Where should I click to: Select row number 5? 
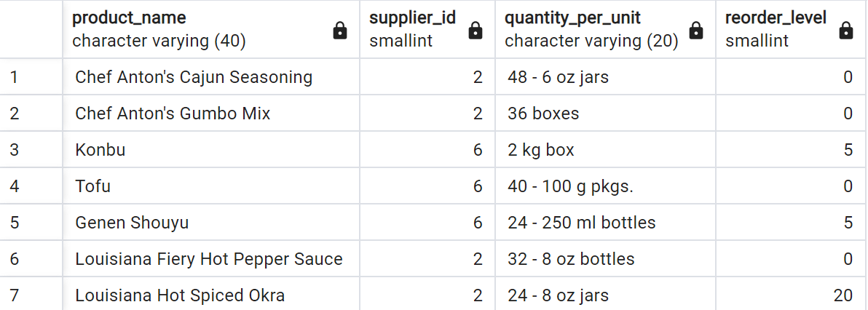pos(31,223)
